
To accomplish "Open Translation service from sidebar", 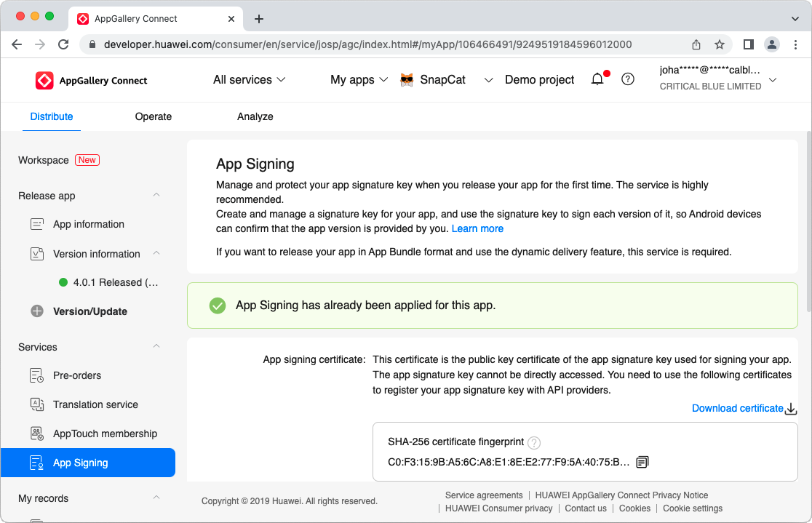I will pos(95,404).
